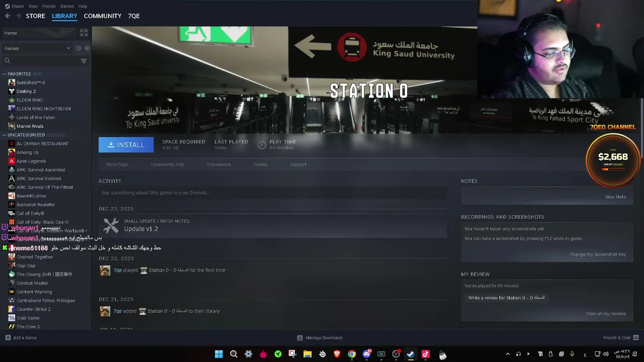
Task: Open Discord from the taskbar
Action: [x=367, y=354]
